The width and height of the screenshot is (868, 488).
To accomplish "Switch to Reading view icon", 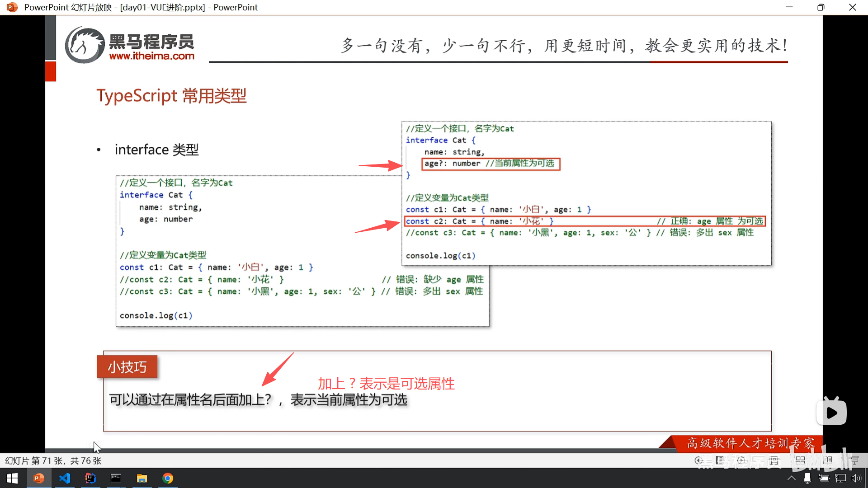I will [828, 460].
